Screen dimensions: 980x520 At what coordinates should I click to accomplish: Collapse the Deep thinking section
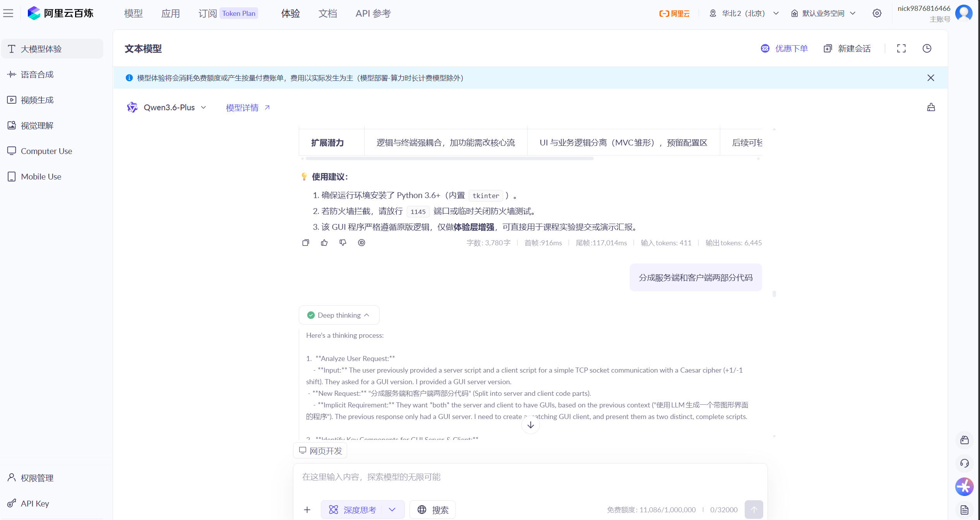[339, 315]
